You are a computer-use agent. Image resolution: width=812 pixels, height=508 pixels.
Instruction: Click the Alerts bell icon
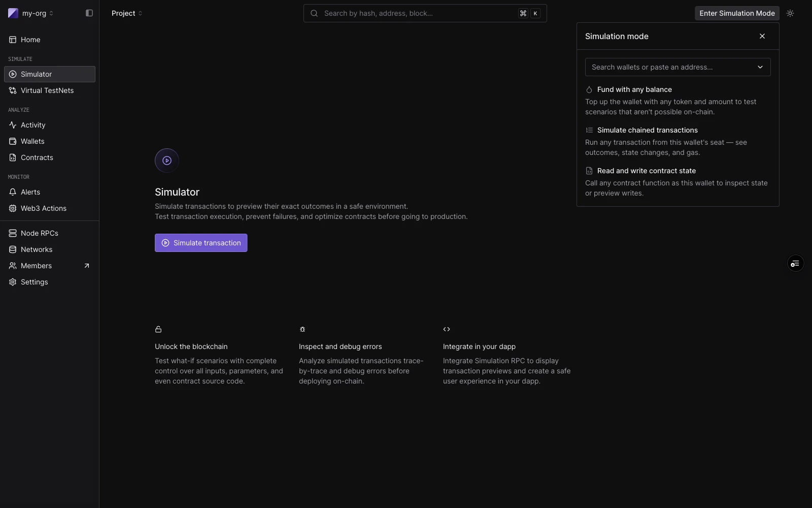pyautogui.click(x=13, y=192)
